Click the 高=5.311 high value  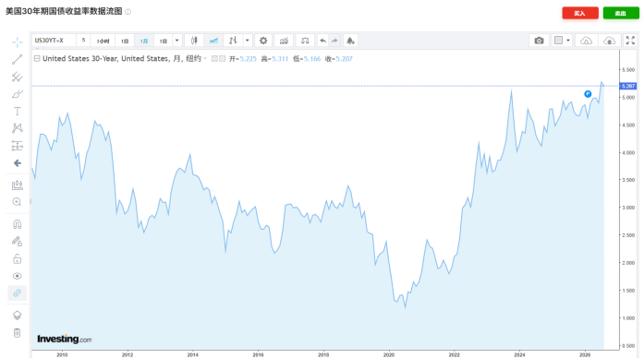(274, 59)
